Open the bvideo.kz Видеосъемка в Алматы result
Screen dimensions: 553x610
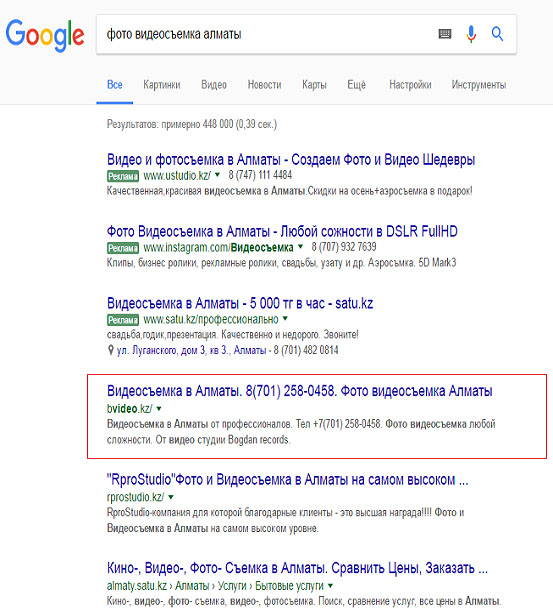point(300,391)
